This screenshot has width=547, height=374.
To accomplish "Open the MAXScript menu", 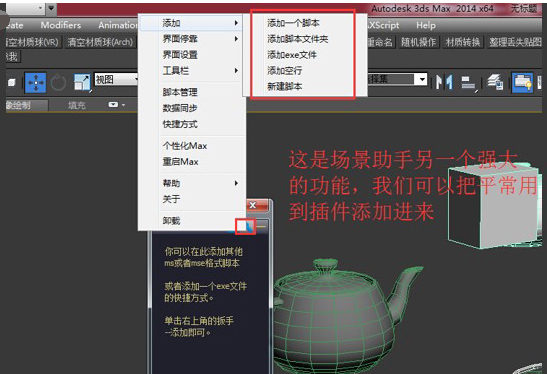I will tap(384, 25).
